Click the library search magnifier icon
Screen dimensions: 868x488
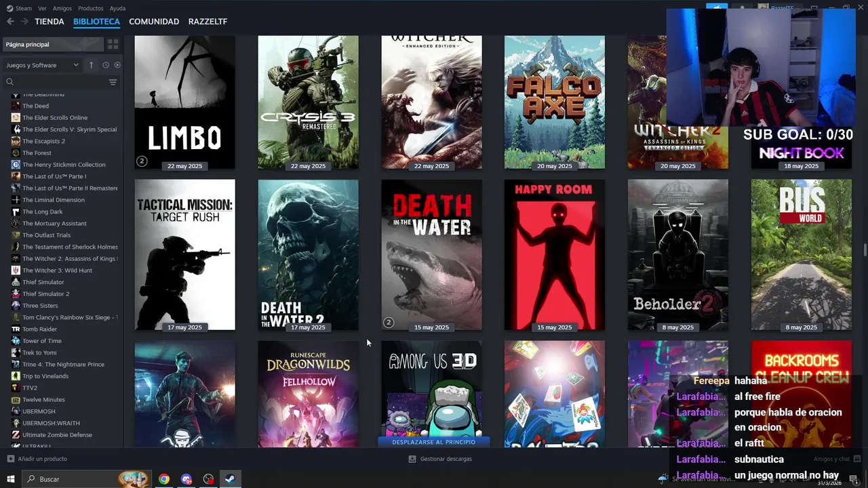pos(9,82)
